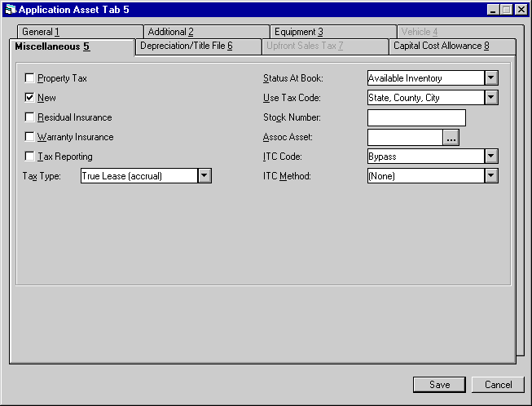Click the Assoc Asset label
This screenshot has width=532, height=406.
288,137
